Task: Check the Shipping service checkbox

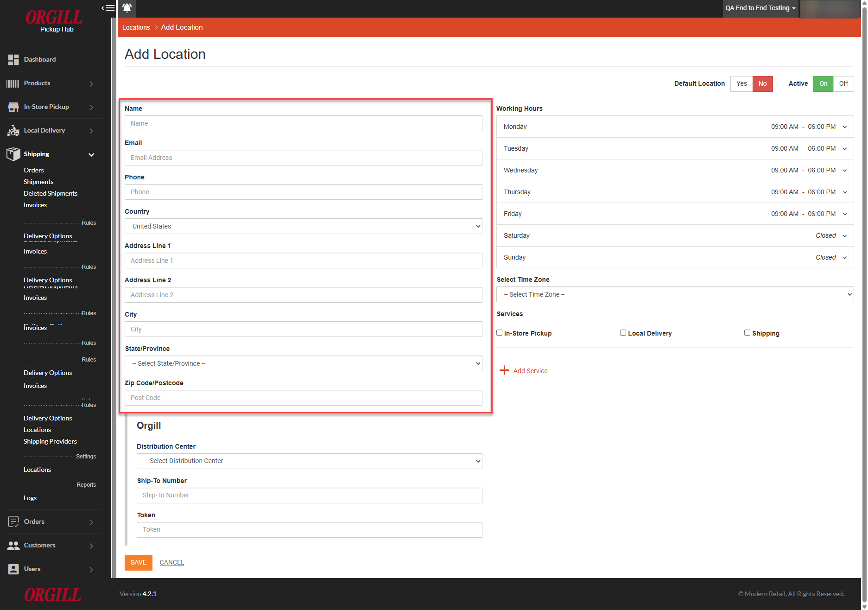Action: point(747,333)
